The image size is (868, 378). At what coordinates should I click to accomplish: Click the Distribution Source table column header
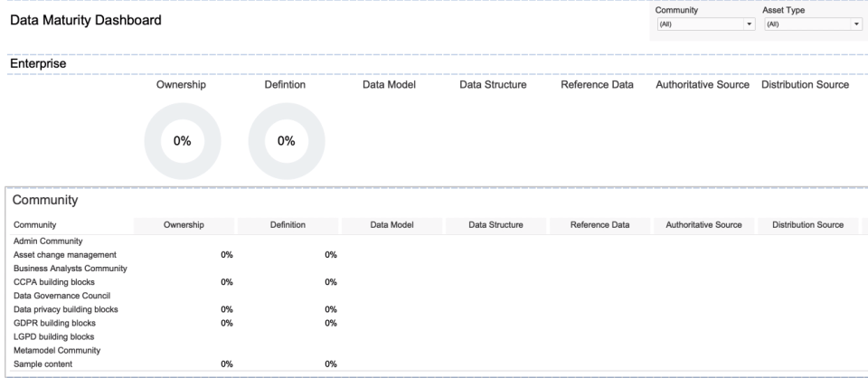click(x=807, y=224)
